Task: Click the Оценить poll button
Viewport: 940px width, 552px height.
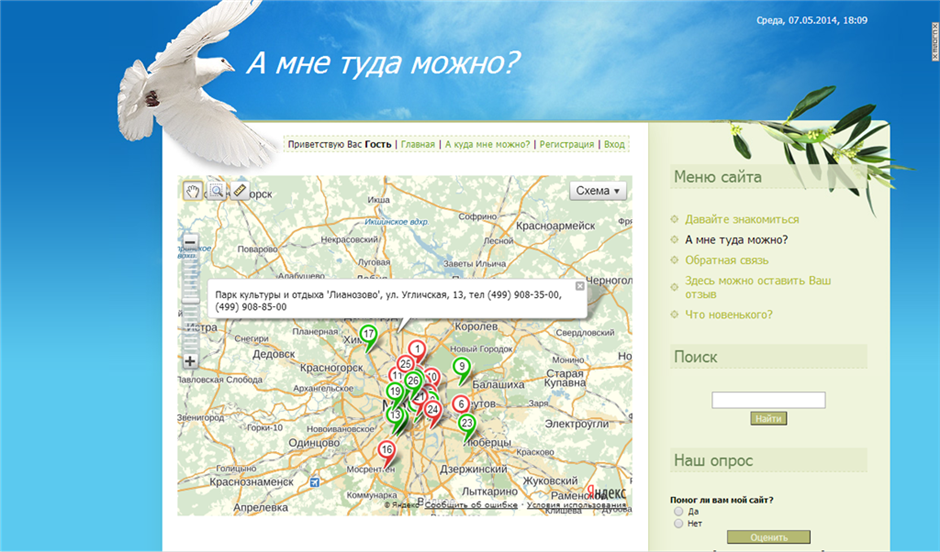Action: point(768,537)
